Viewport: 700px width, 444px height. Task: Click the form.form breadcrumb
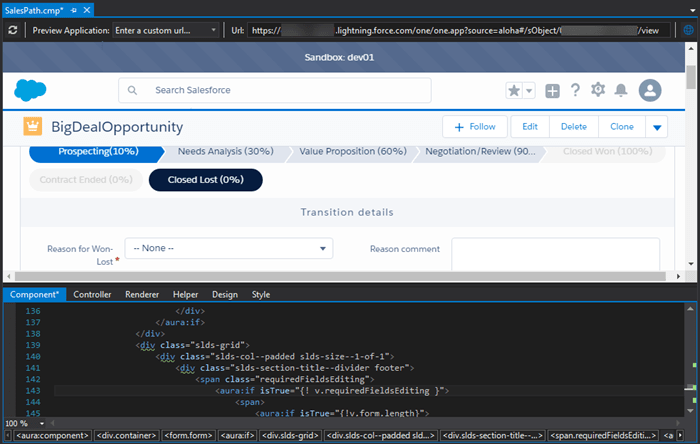coord(188,436)
